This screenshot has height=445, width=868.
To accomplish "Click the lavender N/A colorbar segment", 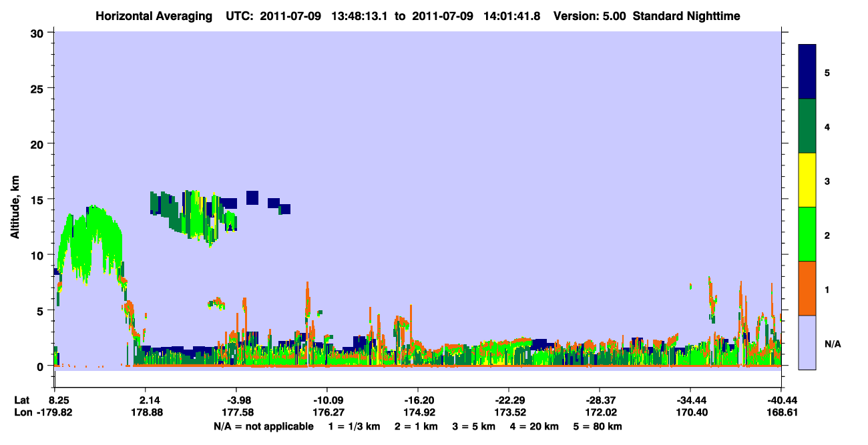I will point(807,342).
